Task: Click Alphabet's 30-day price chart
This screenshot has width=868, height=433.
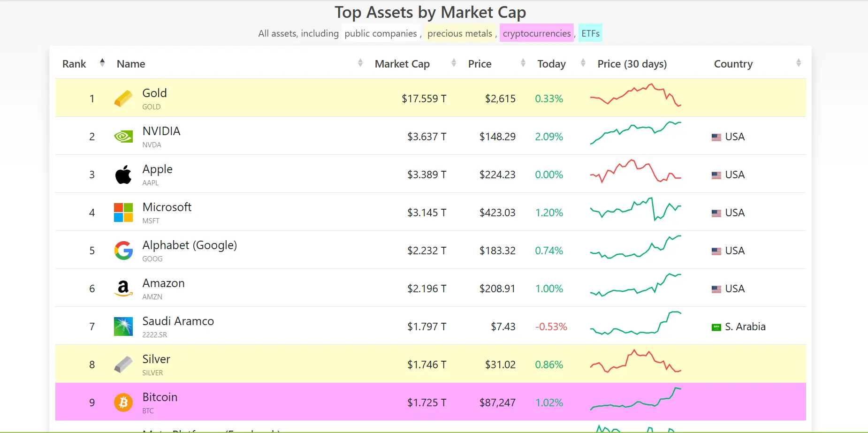Action: [636, 247]
